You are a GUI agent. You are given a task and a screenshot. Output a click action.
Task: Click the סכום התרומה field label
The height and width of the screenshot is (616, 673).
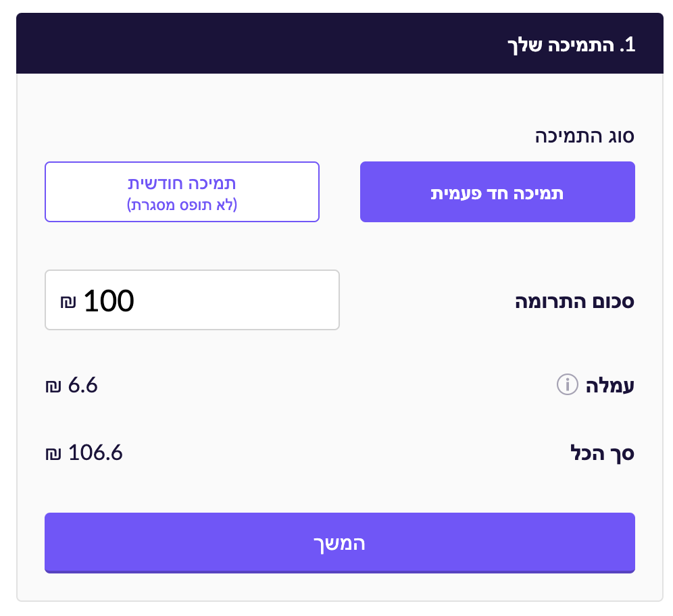point(574,301)
